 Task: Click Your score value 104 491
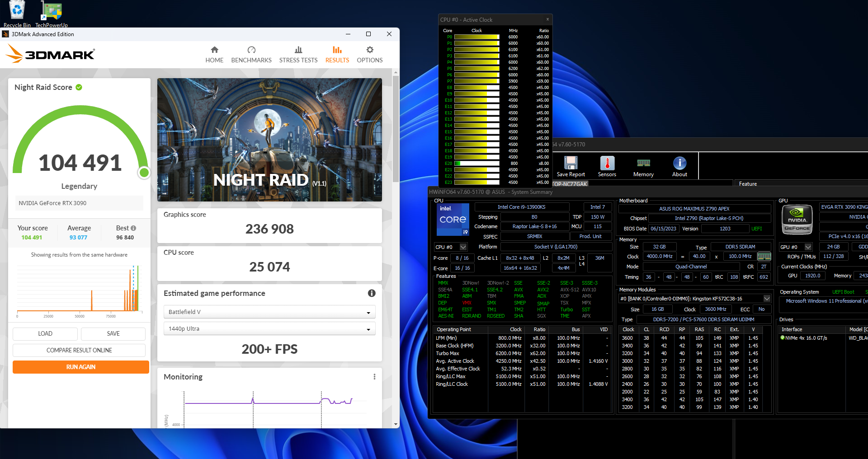click(32, 237)
